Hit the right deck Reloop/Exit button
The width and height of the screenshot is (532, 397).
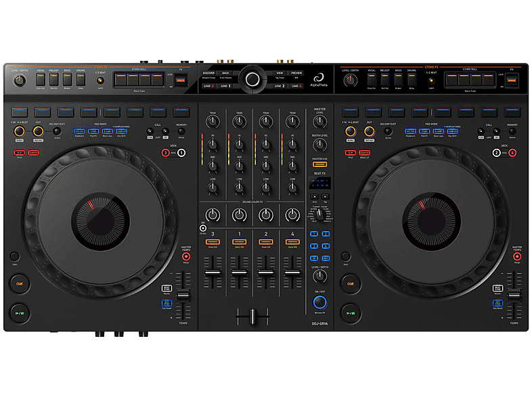point(388,131)
